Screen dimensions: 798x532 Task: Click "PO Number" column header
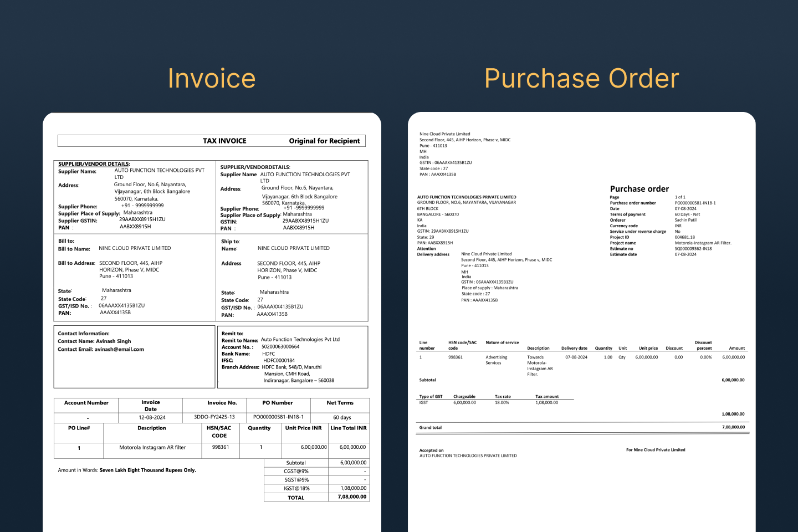tap(278, 403)
